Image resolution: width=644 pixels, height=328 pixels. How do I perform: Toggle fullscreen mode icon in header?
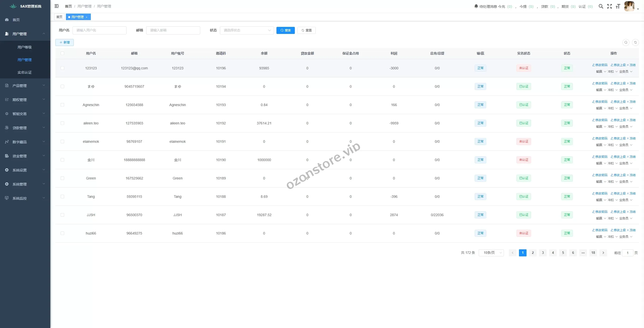coord(609,6)
